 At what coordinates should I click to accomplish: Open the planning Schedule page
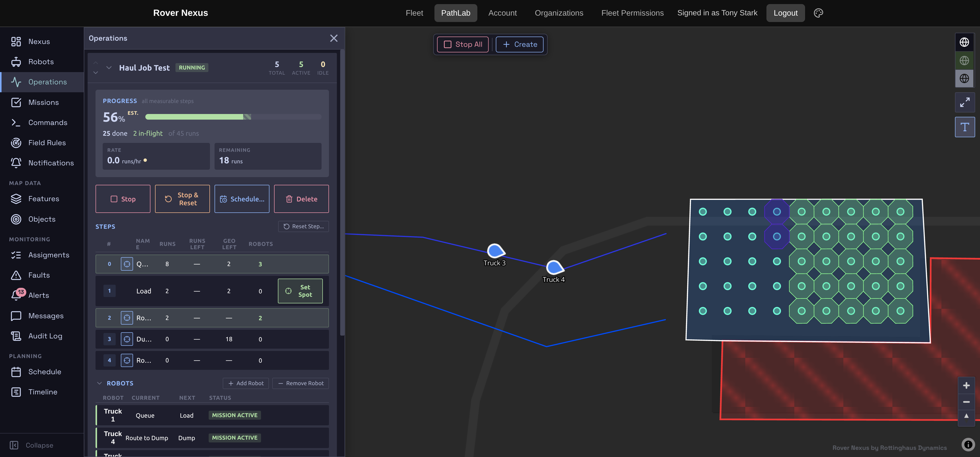pyautogui.click(x=42, y=372)
